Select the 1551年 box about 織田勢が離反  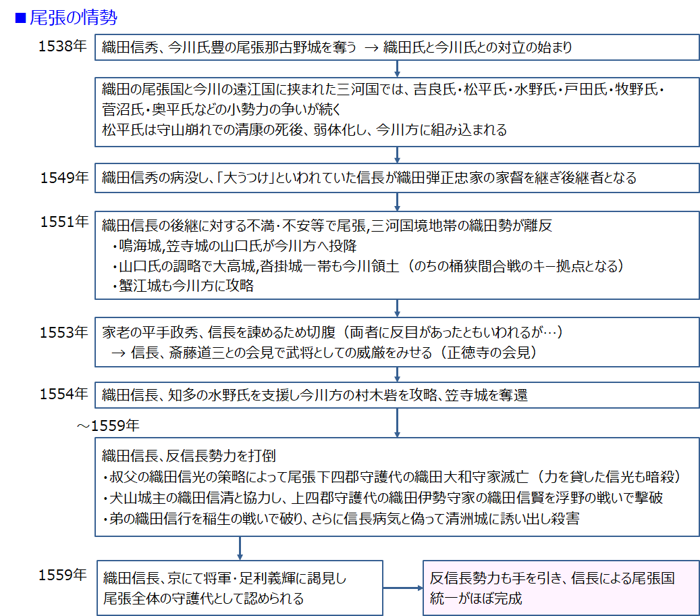tap(396, 255)
